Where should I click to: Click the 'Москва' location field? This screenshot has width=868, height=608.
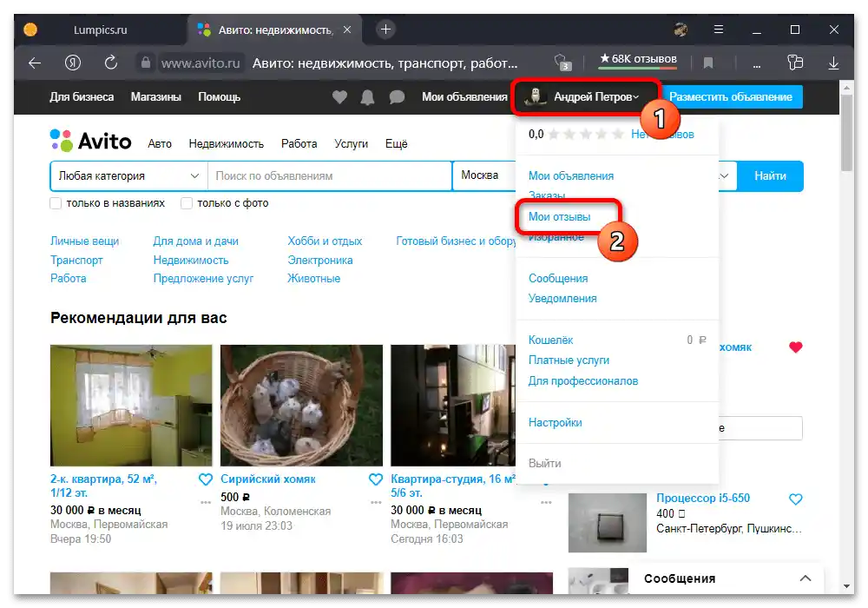[484, 176]
